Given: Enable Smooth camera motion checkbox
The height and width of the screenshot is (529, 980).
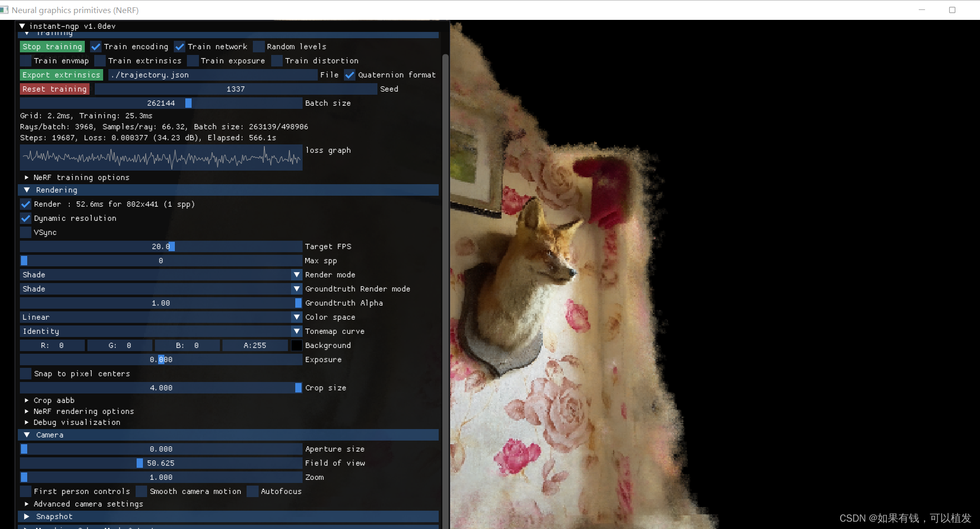Looking at the screenshot, I should click(x=141, y=491).
